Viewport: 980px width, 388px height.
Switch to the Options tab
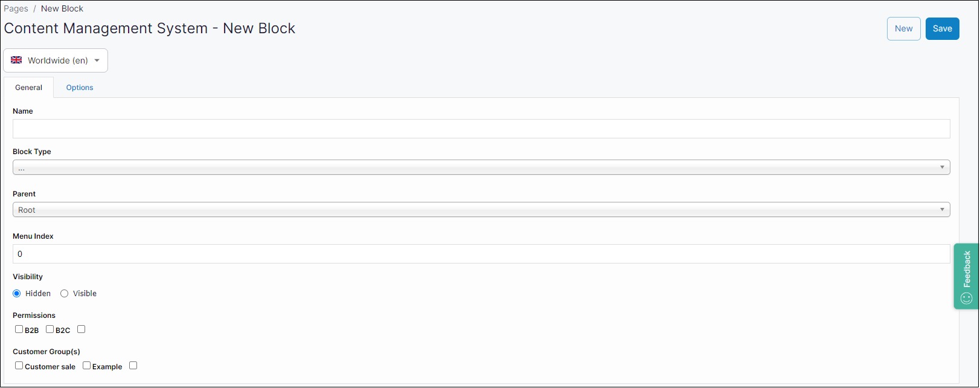coord(80,88)
